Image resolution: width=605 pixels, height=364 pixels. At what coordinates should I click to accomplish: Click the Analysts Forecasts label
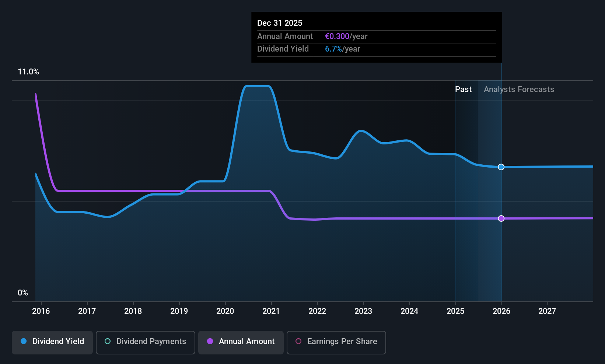519,90
